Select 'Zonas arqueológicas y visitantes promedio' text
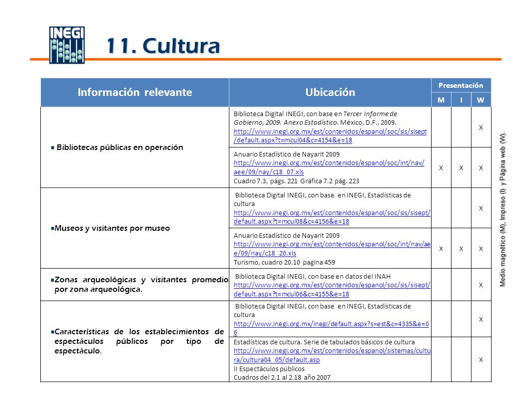The width and height of the screenshot is (532, 412). pos(141,280)
